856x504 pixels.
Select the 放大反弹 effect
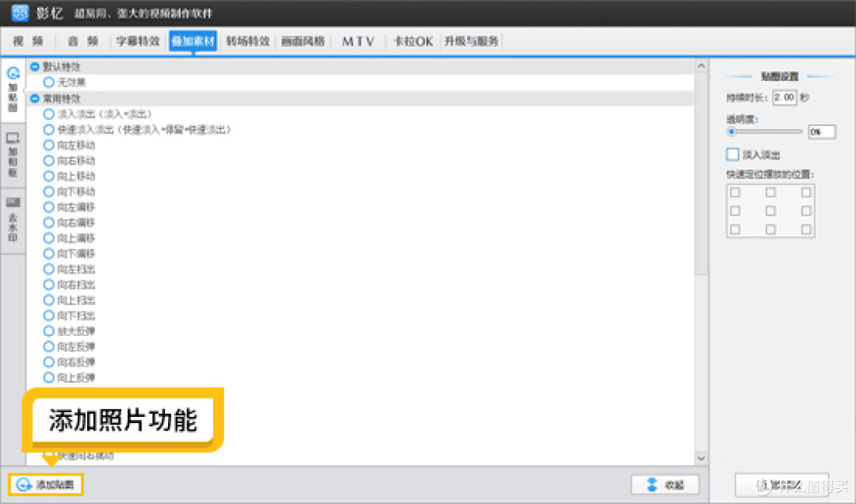point(48,331)
